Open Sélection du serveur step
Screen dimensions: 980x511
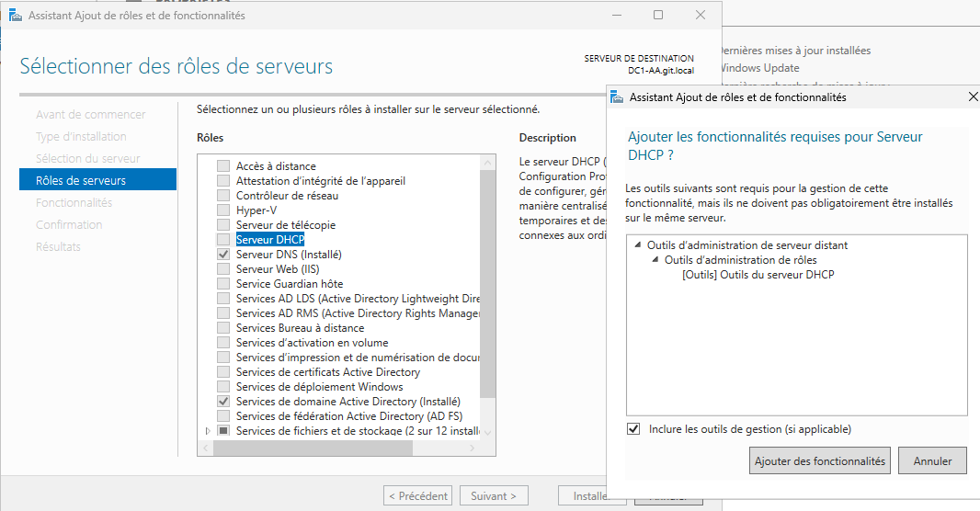[x=88, y=159]
